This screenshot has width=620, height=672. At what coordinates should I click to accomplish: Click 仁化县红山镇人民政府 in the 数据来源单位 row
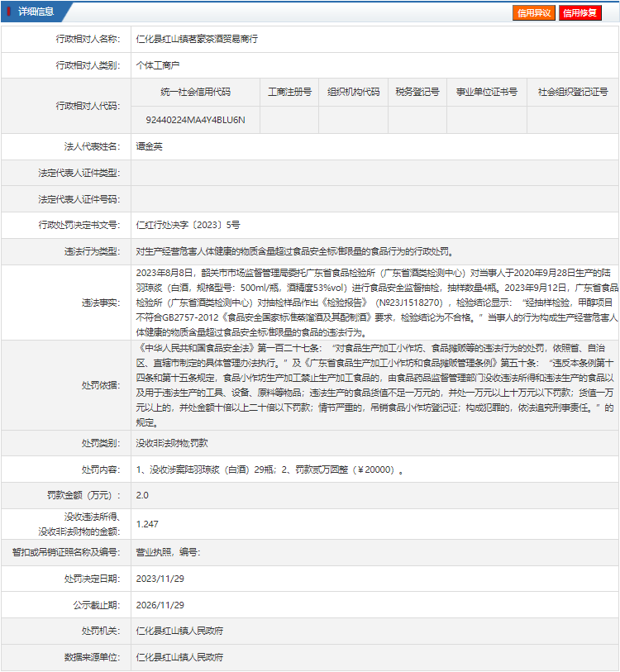pos(179,657)
